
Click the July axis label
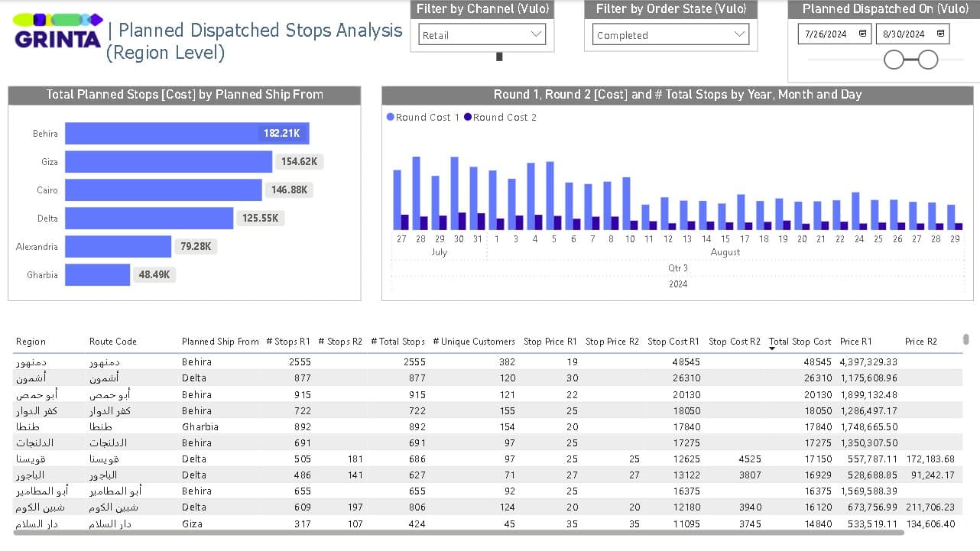pos(439,252)
